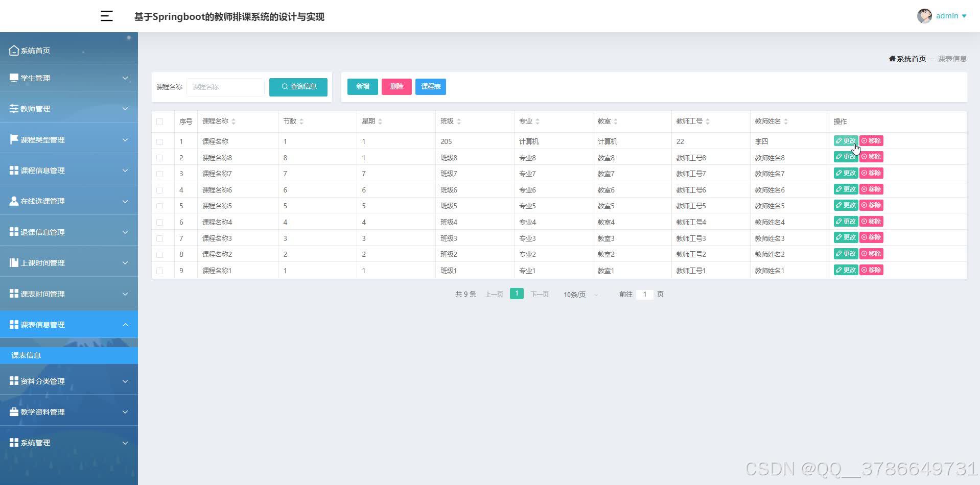Image resolution: width=980 pixels, height=485 pixels.
Task: Click the 教师管理 sidebar icon
Action: pyautogui.click(x=14, y=108)
